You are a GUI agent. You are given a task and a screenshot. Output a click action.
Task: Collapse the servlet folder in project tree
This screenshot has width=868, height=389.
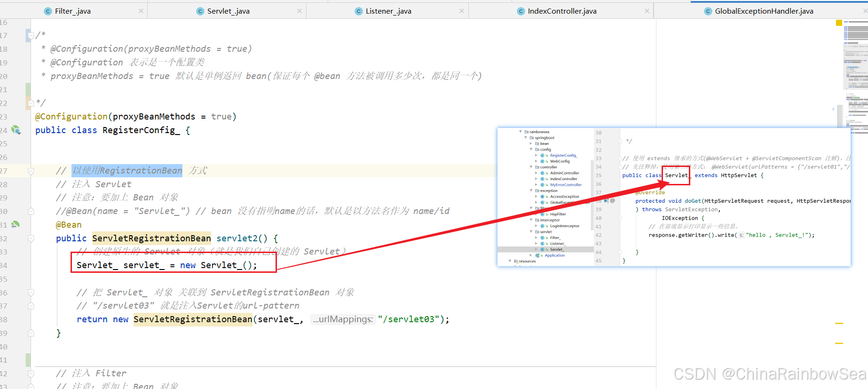click(x=531, y=232)
